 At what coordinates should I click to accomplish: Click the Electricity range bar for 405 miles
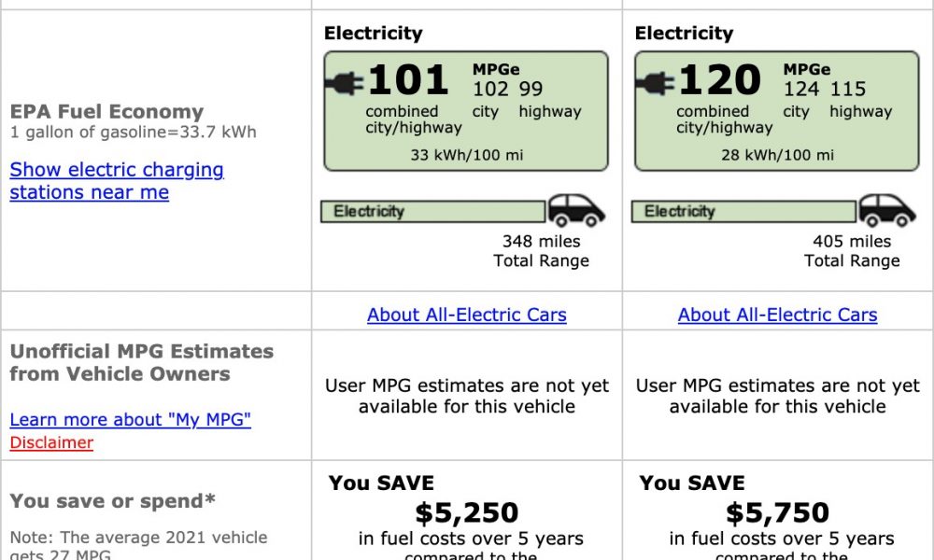coord(744,212)
